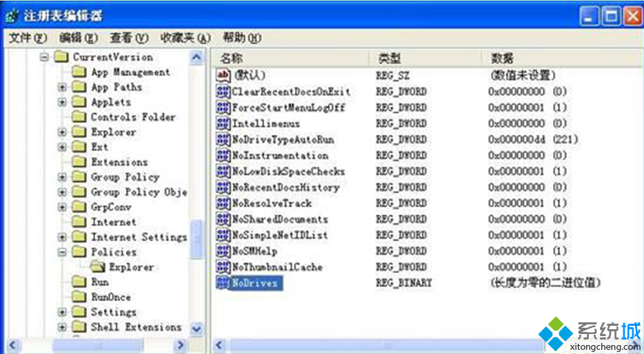The width and height of the screenshot is (644, 354).
Task: Collapse the Policies tree node
Action: 63,252
